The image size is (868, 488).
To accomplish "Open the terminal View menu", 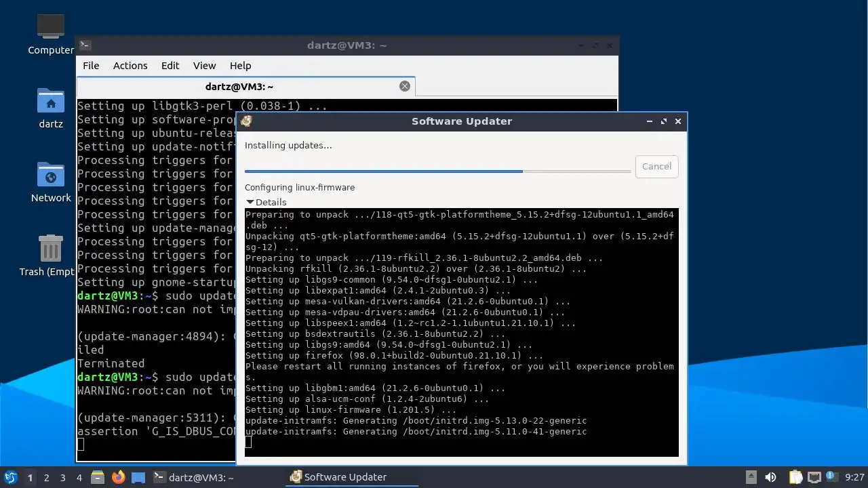I will point(204,66).
